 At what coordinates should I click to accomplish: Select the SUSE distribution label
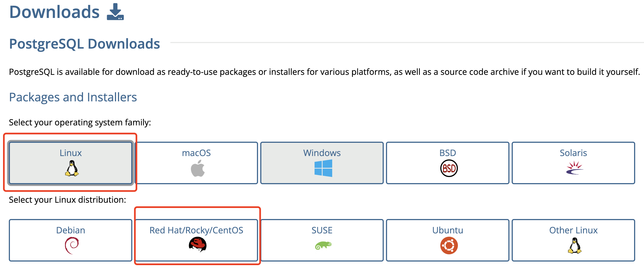(322, 230)
